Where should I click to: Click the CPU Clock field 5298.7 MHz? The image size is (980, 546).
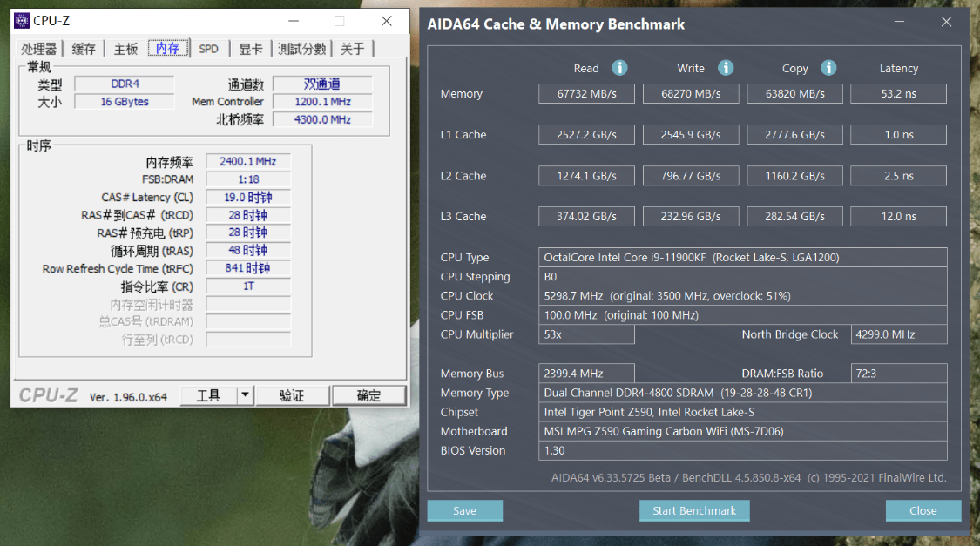coord(742,295)
